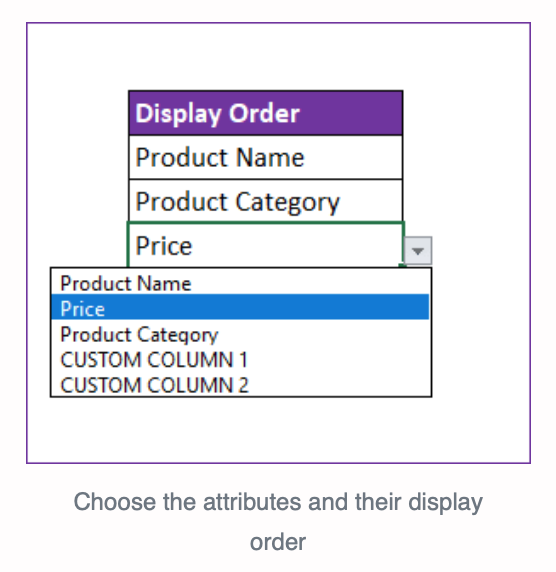Choose Product Name from the dropdown list
The width and height of the screenshot is (556, 572).
240,283
